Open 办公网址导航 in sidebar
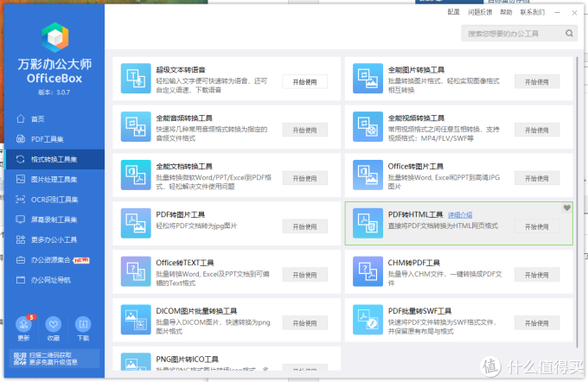Screen dimensions: 588x382 54,280
